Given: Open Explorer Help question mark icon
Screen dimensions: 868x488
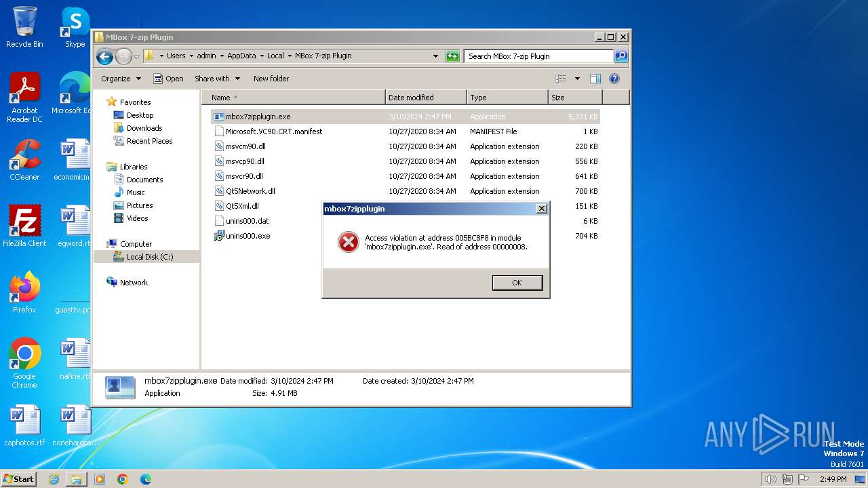Looking at the screenshot, I should 614,79.
